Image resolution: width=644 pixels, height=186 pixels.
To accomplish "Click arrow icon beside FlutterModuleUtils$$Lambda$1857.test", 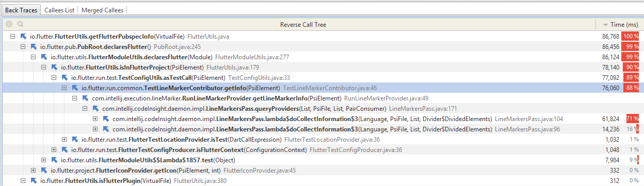I will [x=54, y=160].
